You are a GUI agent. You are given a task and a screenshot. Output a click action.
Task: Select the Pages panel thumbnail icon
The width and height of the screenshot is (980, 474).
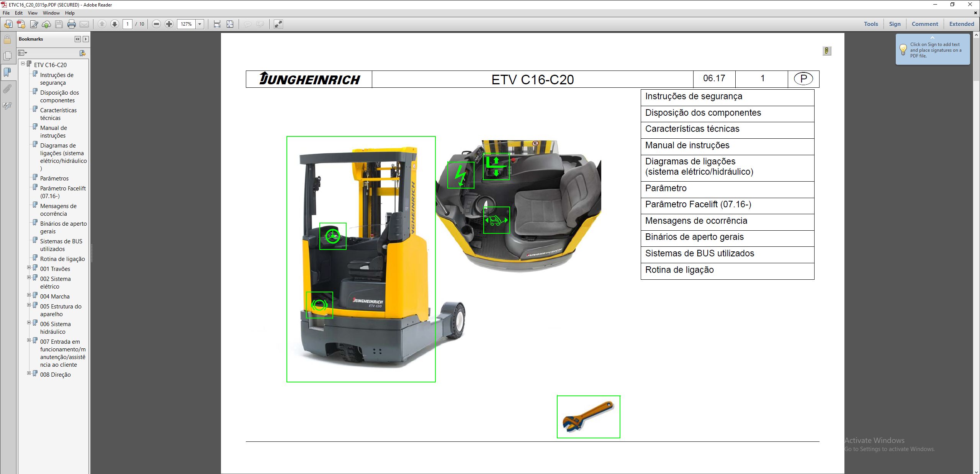(x=7, y=56)
